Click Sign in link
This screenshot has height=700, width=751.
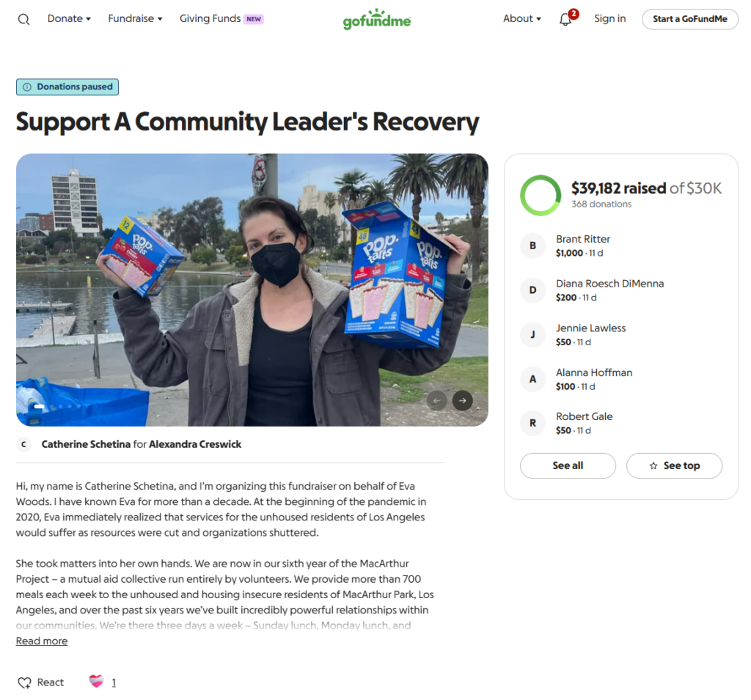coord(609,18)
